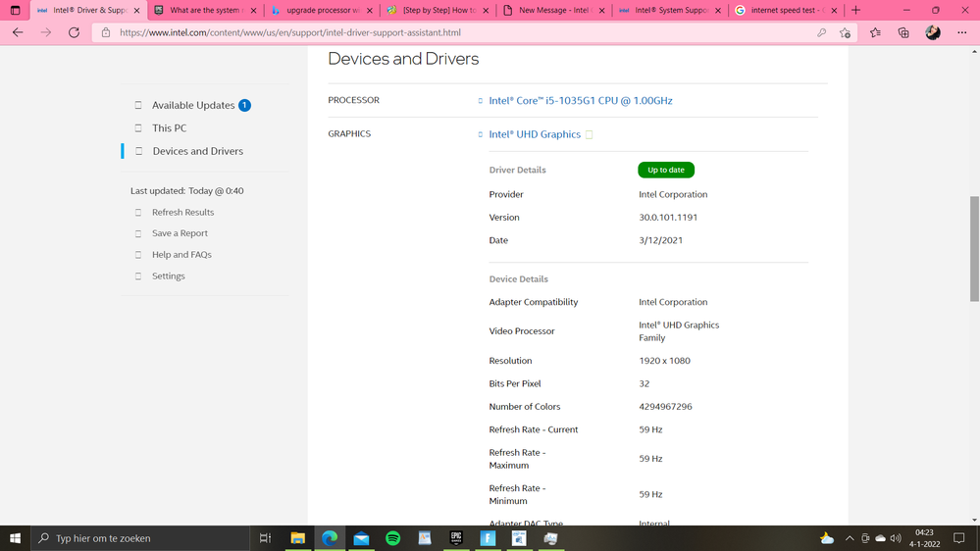Click resolution value 1920 x 1080
980x551 pixels.
pos(664,361)
